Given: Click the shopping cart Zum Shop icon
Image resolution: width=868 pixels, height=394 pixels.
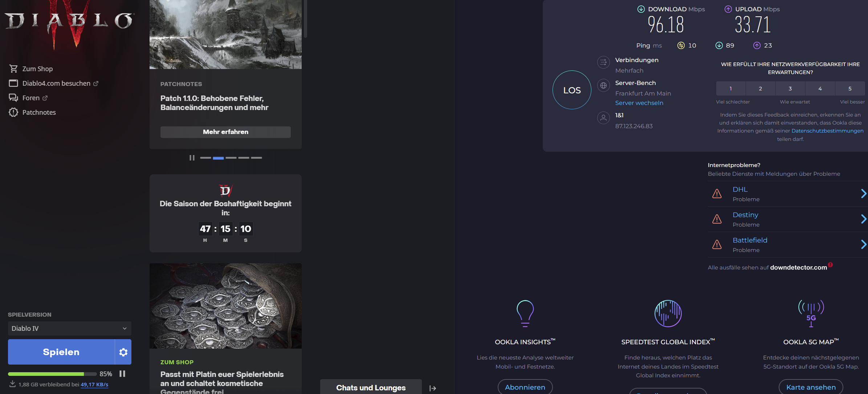Looking at the screenshot, I should point(13,69).
